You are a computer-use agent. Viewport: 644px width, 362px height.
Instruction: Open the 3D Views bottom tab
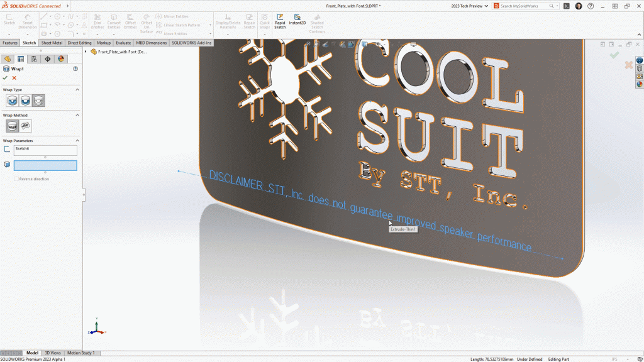[53, 353]
